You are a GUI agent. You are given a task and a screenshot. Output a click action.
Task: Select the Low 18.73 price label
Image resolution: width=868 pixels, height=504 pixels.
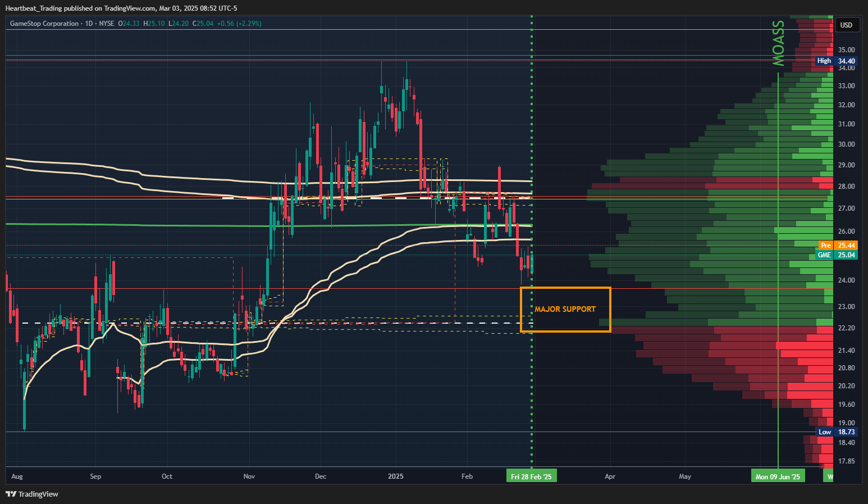(x=836, y=432)
